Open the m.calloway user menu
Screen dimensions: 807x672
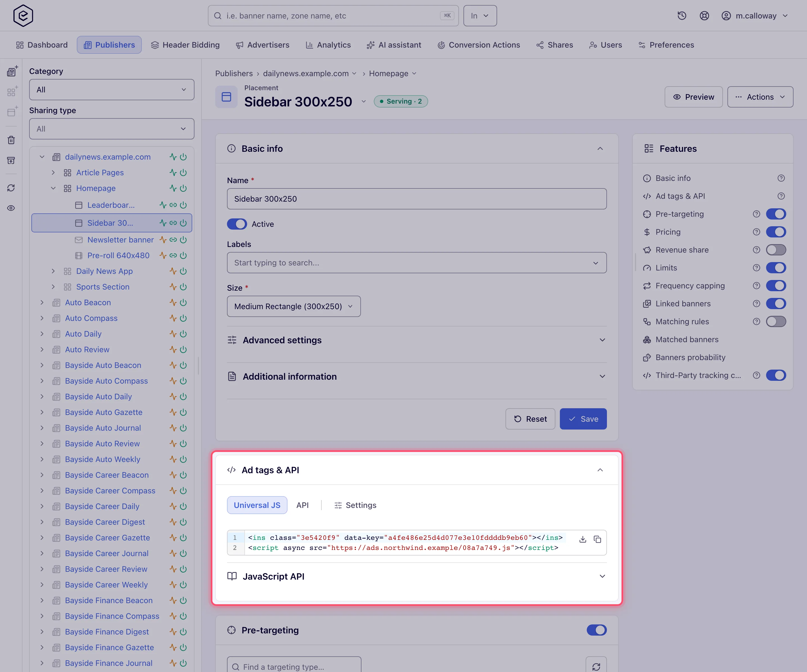755,16
